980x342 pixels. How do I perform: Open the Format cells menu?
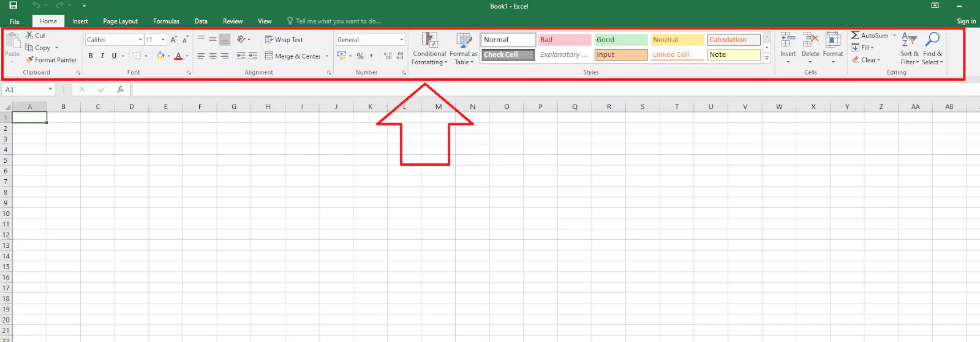[833, 48]
